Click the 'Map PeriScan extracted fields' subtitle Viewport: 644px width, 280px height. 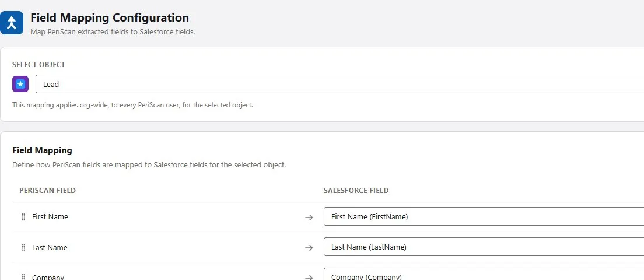(113, 32)
